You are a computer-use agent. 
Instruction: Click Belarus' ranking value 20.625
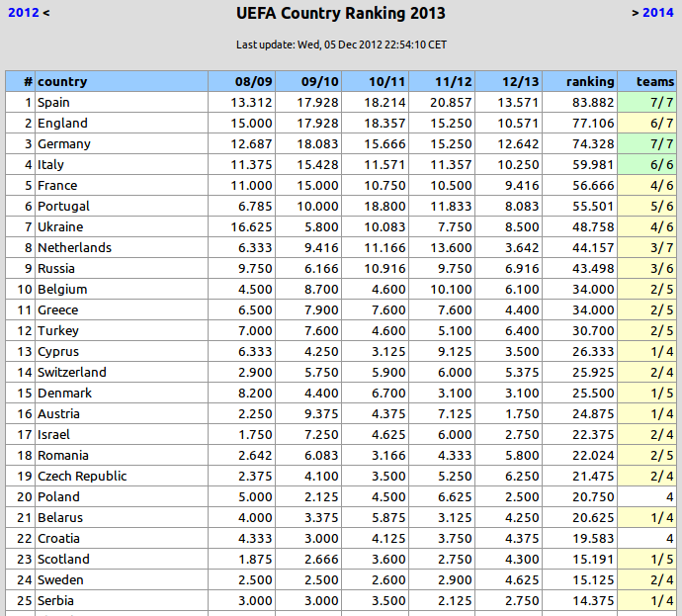click(x=593, y=518)
